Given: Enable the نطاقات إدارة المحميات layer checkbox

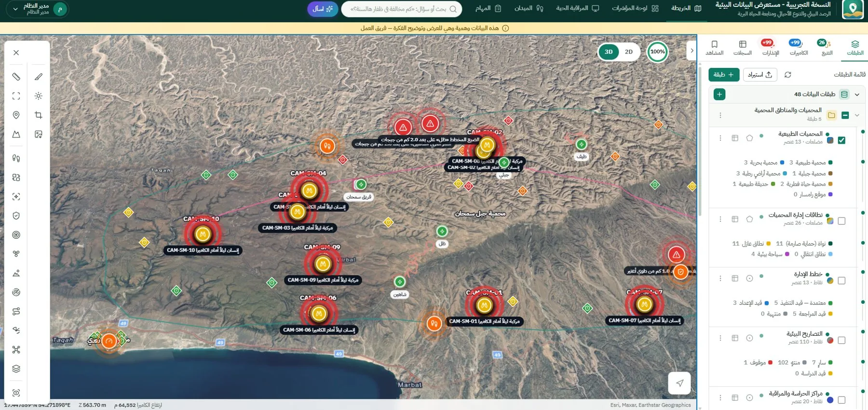Looking at the screenshot, I should point(841,221).
